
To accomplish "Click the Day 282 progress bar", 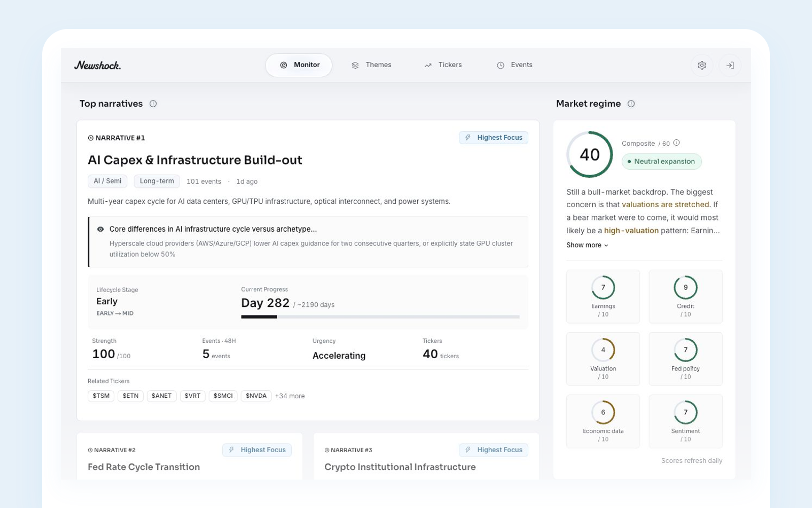I will [380, 317].
